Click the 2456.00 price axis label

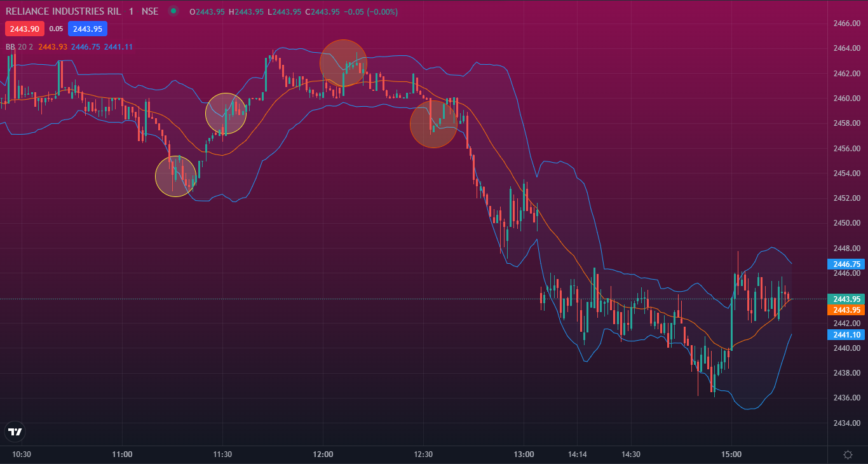coord(846,148)
